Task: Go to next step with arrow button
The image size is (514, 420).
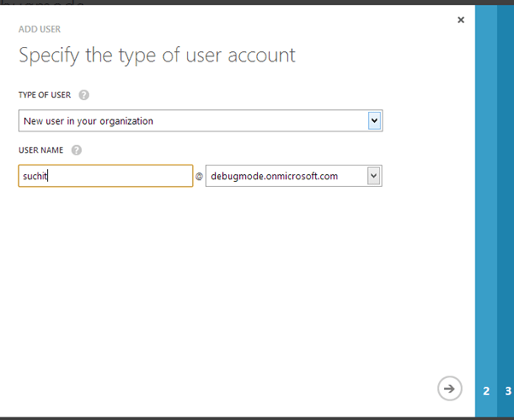Action: tap(449, 388)
